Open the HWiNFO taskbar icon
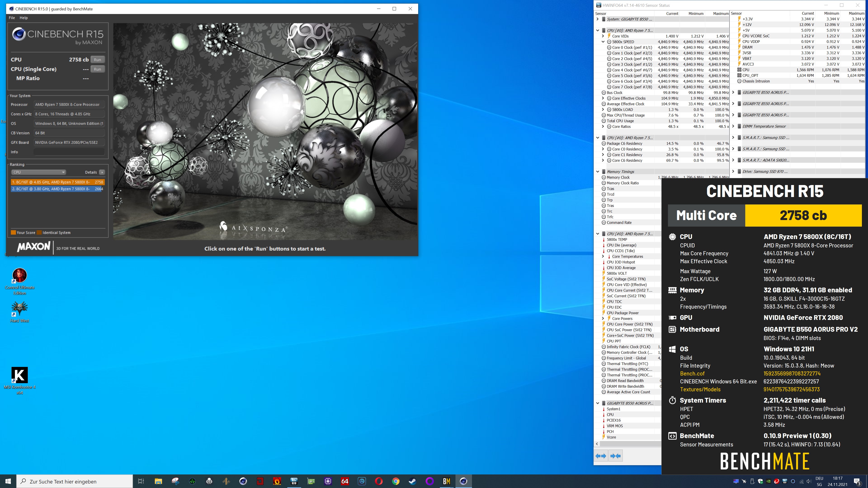This screenshot has width=868, height=488. (x=294, y=481)
